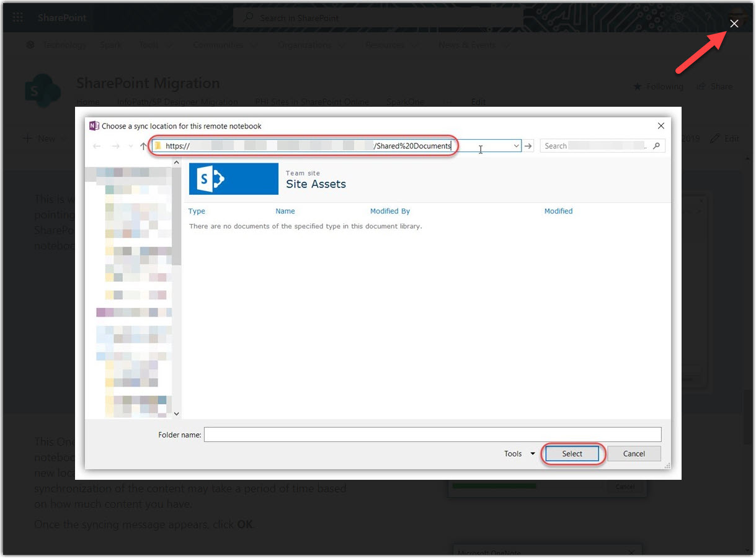
Task: Click the Forward navigation arrow
Action: pyautogui.click(x=115, y=146)
